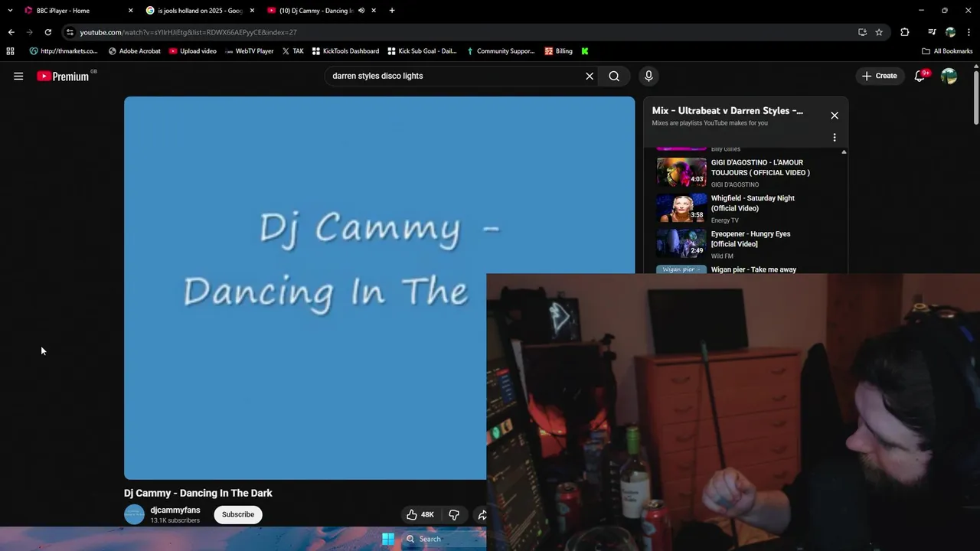Click the Mix - Ultrabeat v Darren Styles heading
Screen dimensions: 980x551
pos(727,110)
